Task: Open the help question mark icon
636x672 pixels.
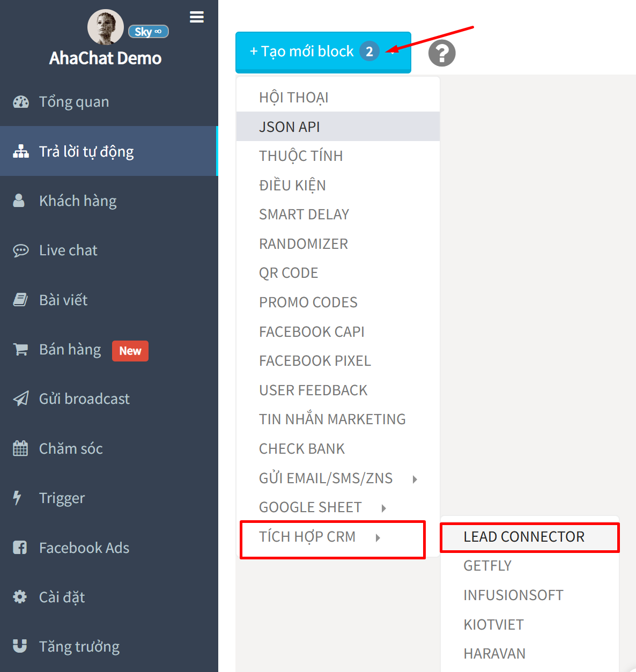Action: [x=442, y=53]
